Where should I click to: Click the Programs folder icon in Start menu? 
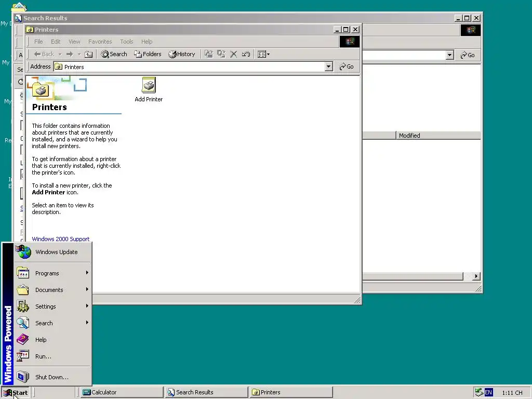pos(23,273)
